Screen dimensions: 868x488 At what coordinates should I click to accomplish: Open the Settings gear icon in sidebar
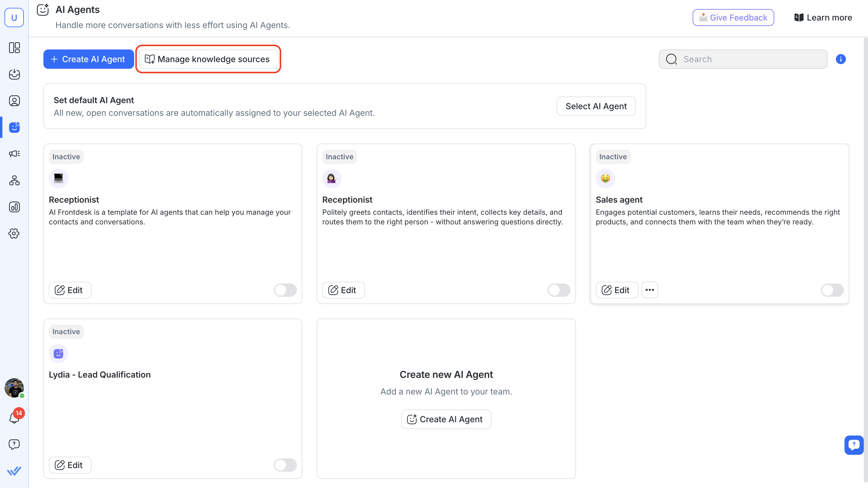tap(14, 233)
